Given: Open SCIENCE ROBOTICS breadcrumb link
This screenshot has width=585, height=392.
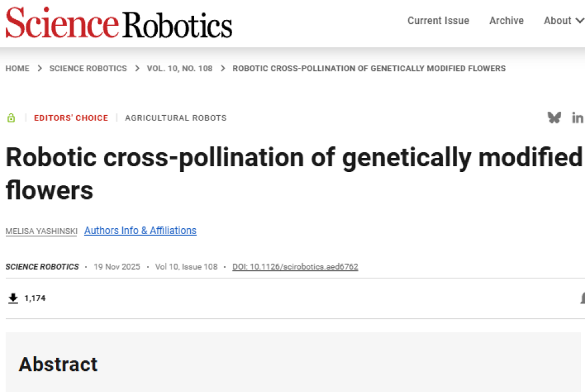Looking at the screenshot, I should click(88, 68).
